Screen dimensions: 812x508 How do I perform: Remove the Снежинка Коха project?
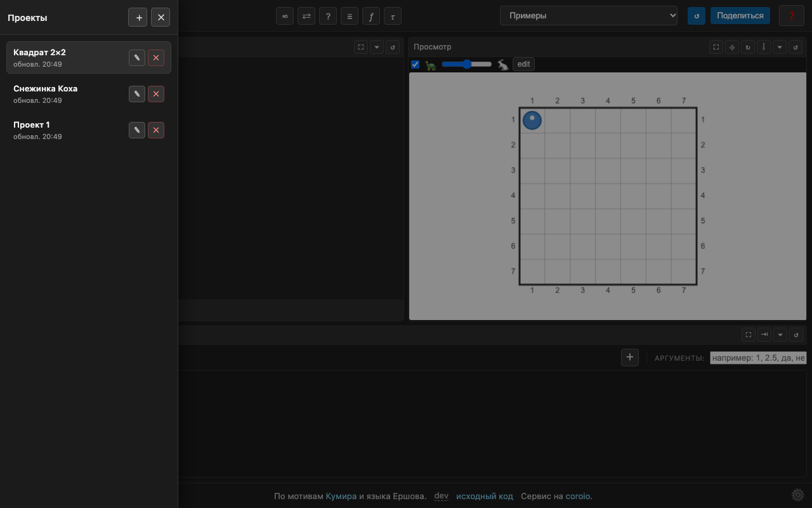click(x=156, y=94)
